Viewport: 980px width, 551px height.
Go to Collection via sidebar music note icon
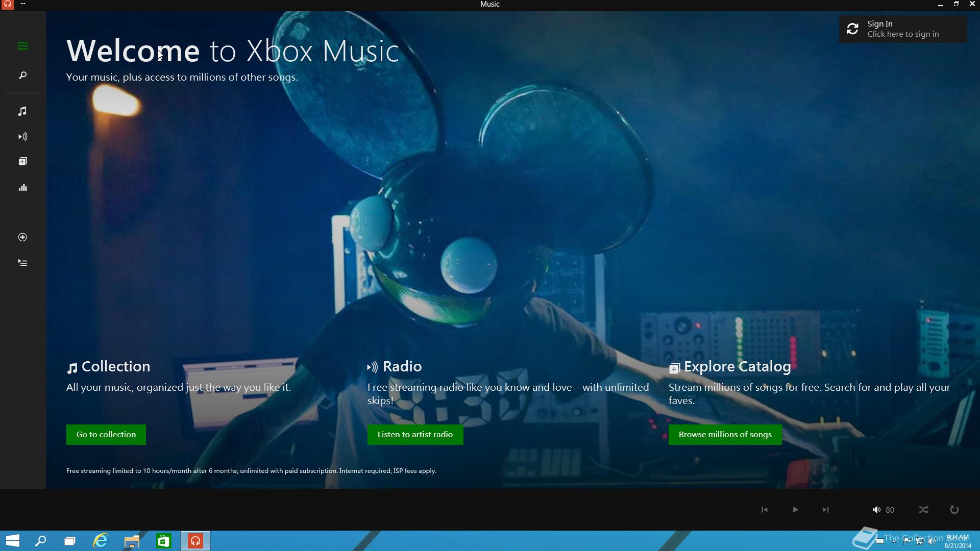22,111
